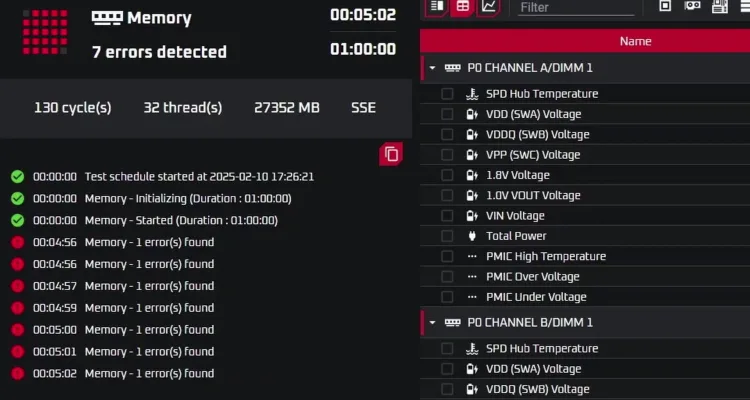Click the Filter search field

click(x=576, y=7)
